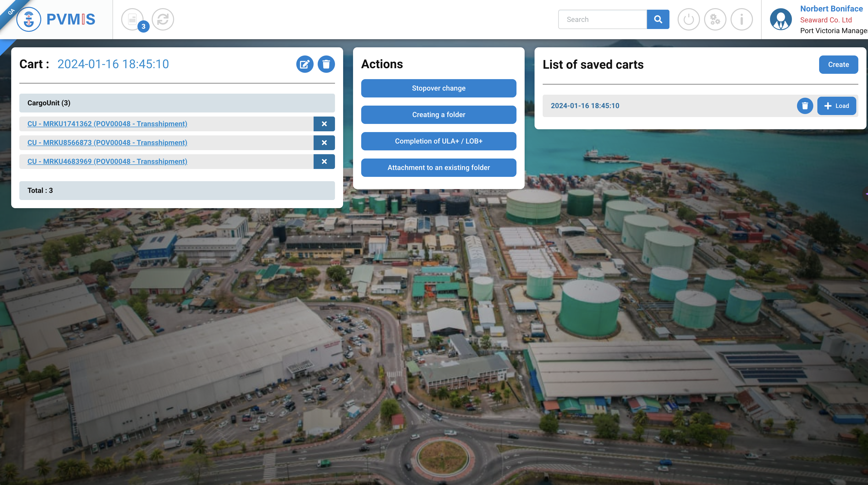Screen dimensions: 868x485
Task: Click the blue search magnifier button
Action: (x=658, y=19)
